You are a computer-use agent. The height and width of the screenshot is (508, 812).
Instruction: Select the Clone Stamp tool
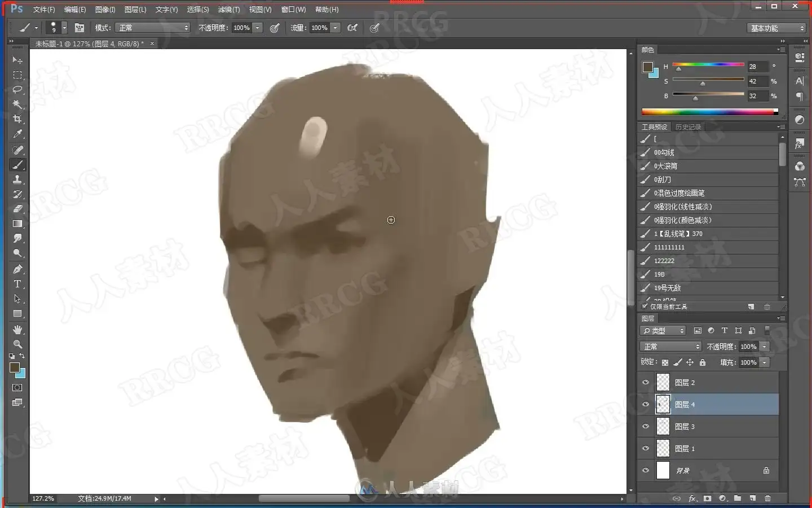tap(17, 179)
